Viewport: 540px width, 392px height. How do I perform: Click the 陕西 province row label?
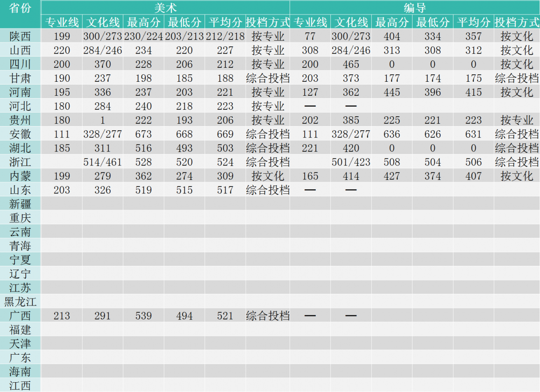pyautogui.click(x=20, y=36)
